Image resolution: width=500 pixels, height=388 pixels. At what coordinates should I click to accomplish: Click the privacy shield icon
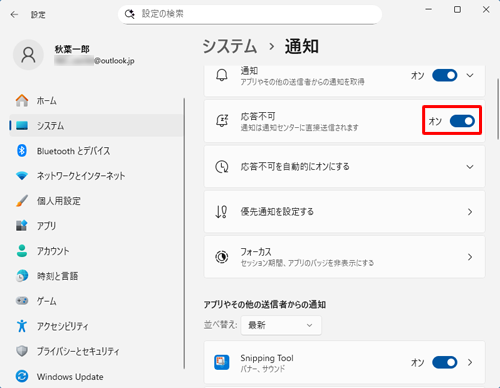pos(22,351)
